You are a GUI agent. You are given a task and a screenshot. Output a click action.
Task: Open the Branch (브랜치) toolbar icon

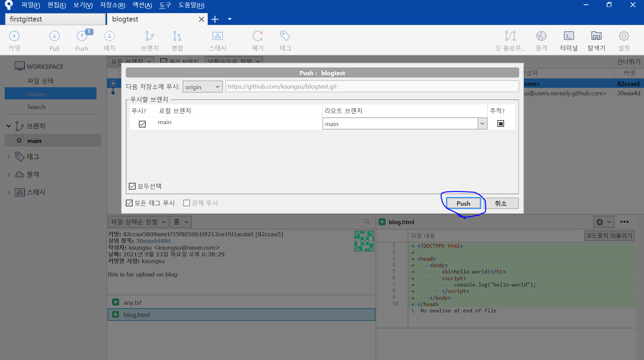pos(150,36)
